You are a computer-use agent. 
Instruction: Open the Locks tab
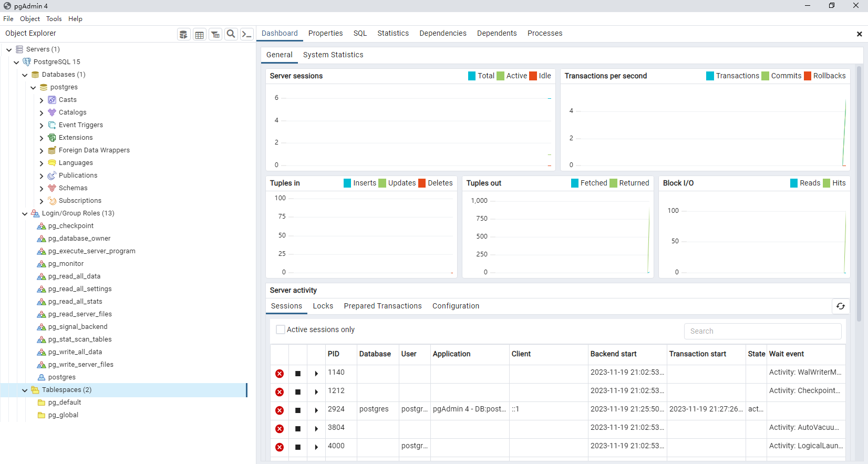point(323,306)
